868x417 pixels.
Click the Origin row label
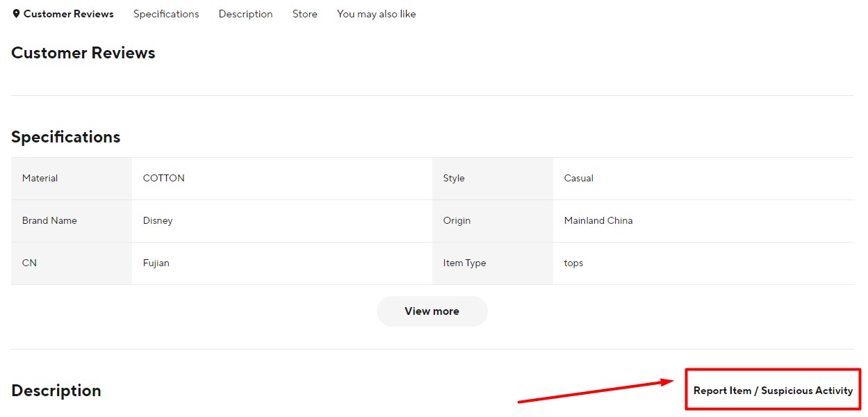click(x=457, y=220)
